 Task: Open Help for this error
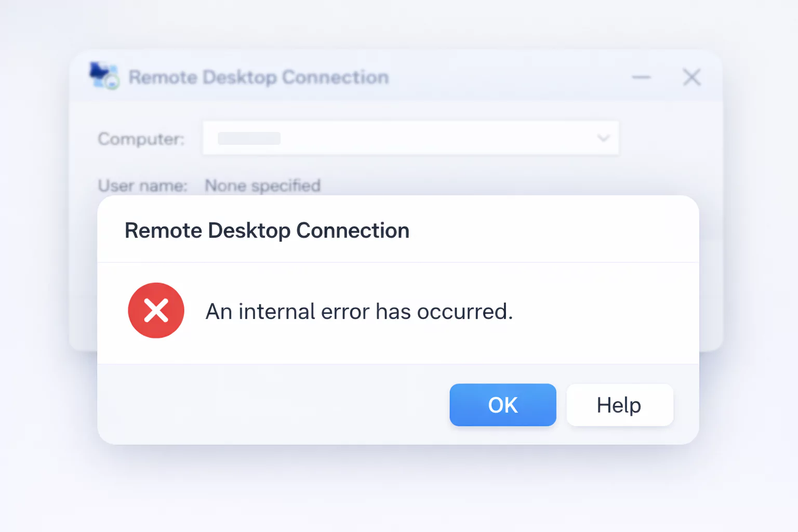click(619, 405)
